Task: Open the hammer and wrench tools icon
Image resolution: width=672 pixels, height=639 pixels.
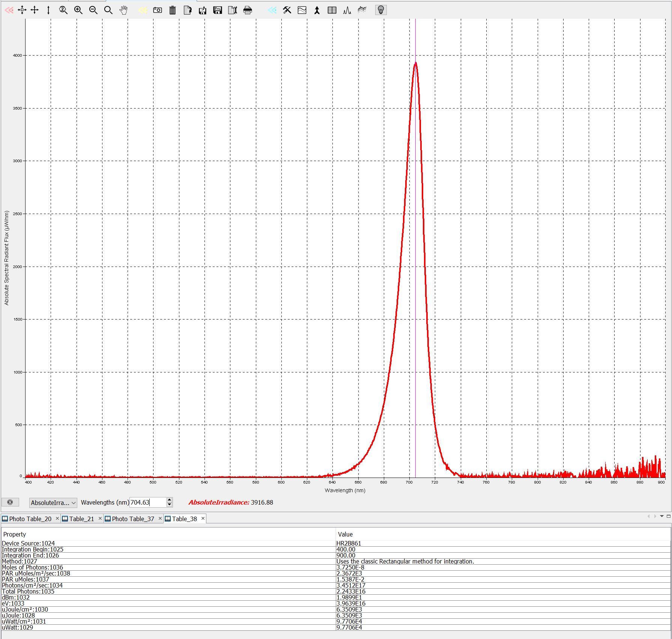Action: 287,10
